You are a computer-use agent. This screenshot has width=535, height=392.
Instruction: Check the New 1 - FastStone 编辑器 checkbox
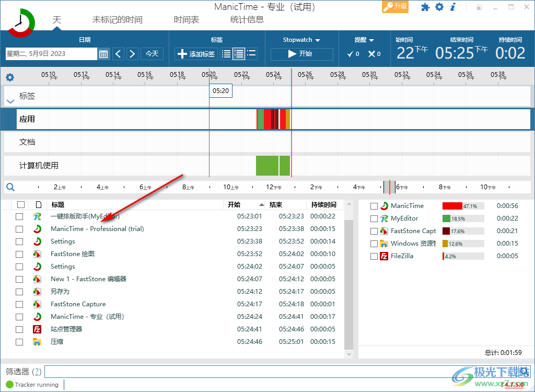[x=19, y=279]
